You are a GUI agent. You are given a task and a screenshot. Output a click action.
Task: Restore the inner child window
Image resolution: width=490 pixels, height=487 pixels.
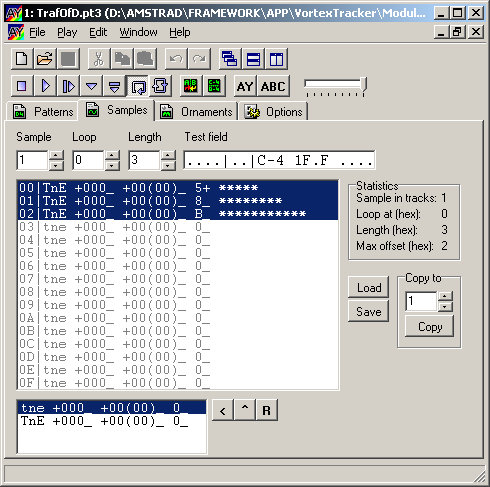coord(458,32)
